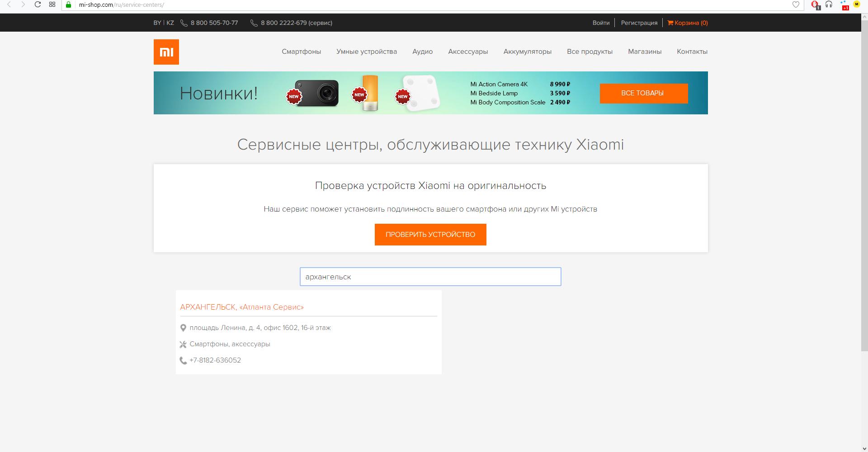Click the tools icon beside Смартфоны, аксессуары
The height and width of the screenshot is (452, 868).
(x=183, y=344)
